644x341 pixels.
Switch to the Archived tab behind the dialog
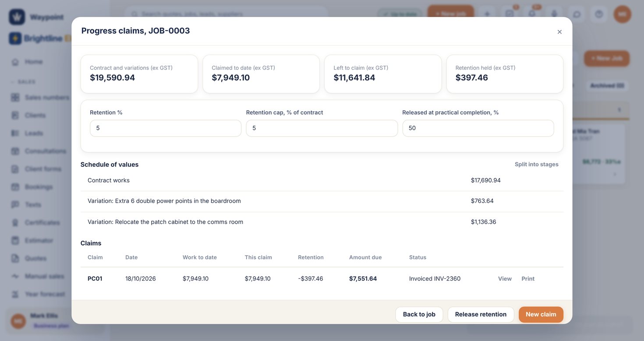[x=607, y=85]
